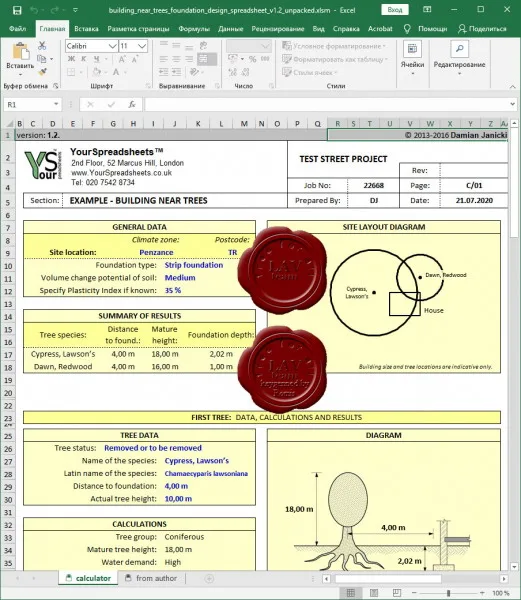521x600 pixels.
Task: Click the increase decimal icon
Action: [233, 72]
